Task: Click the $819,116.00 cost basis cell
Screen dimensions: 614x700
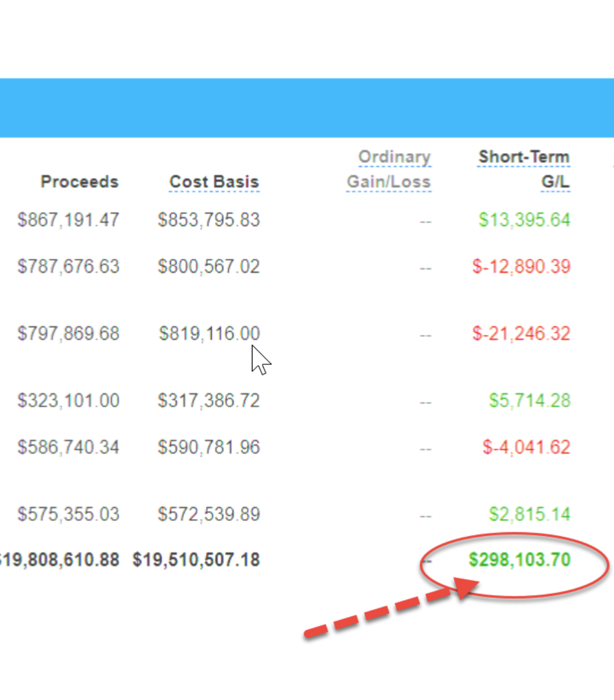Action: pos(209,334)
